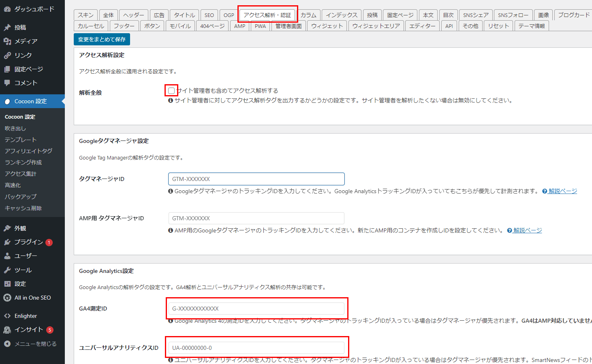Open the 解説ページ link for タグマネージャID

(x=563, y=191)
